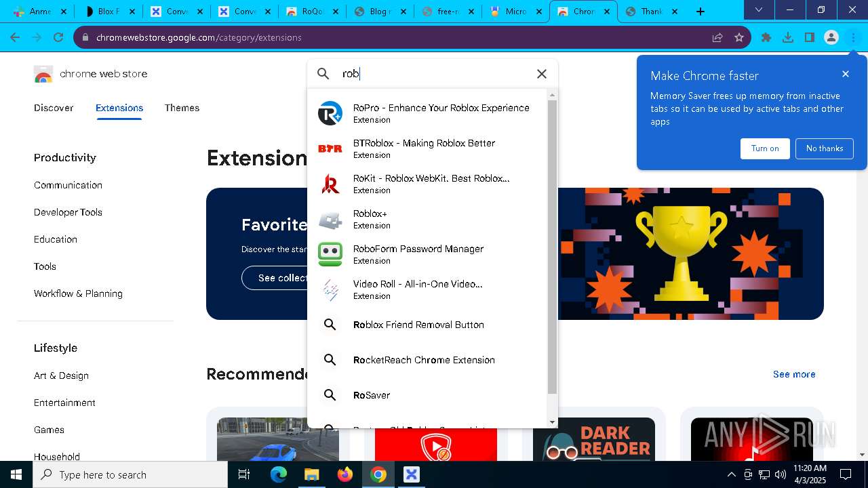Click volume icon in system tray
The width and height of the screenshot is (868, 488).
click(781, 474)
